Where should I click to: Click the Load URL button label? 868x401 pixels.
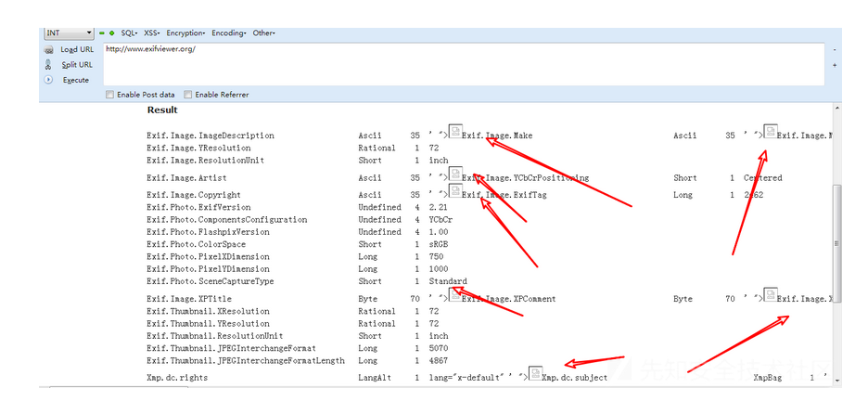click(x=77, y=49)
